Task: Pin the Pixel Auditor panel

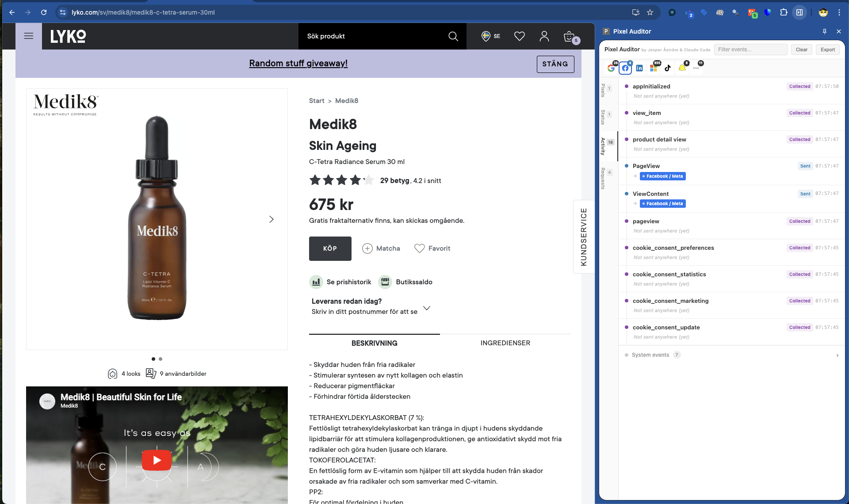Action: [824, 31]
